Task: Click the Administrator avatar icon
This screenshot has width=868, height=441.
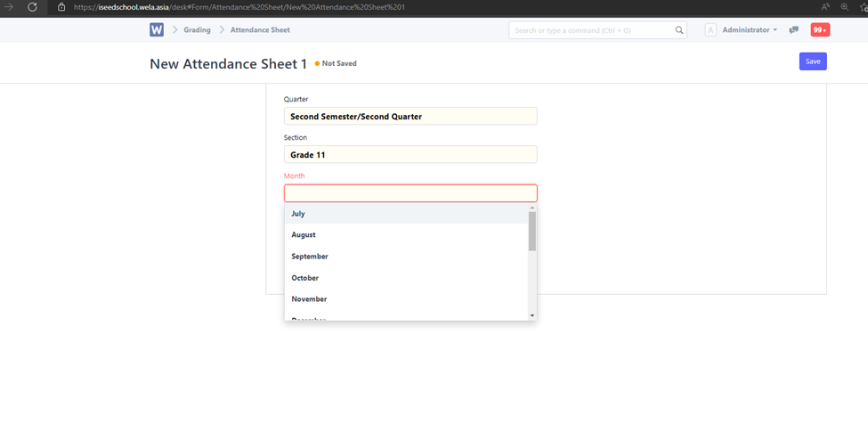Action: click(710, 30)
